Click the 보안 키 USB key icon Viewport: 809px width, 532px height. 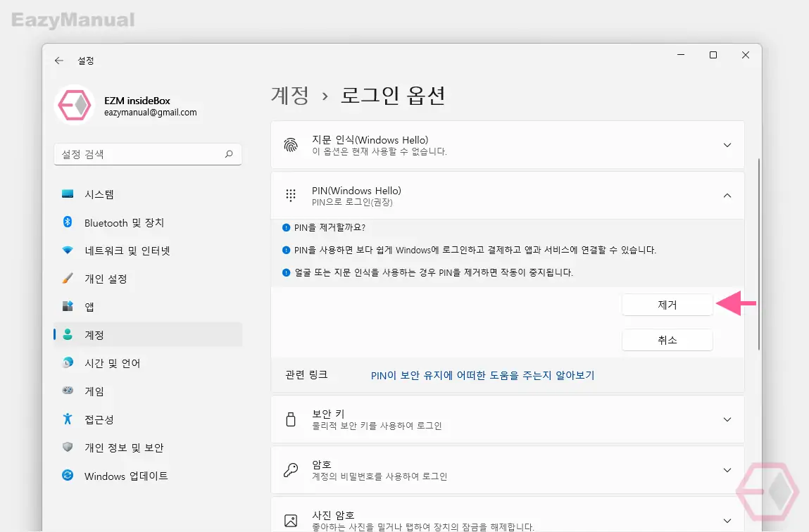click(291, 419)
